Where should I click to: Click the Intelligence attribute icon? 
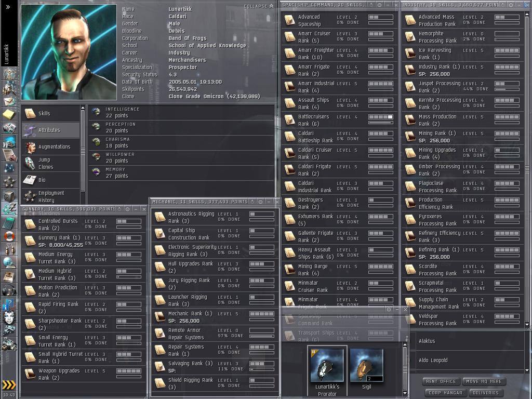coord(96,112)
